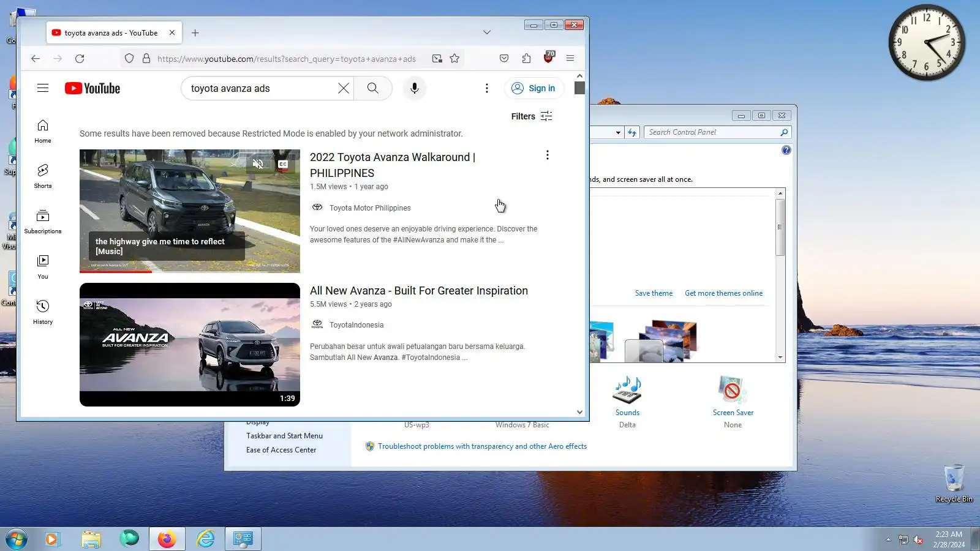Viewport: 980px width, 551px height.
Task: Go back in Firefox
Action: (x=36, y=59)
